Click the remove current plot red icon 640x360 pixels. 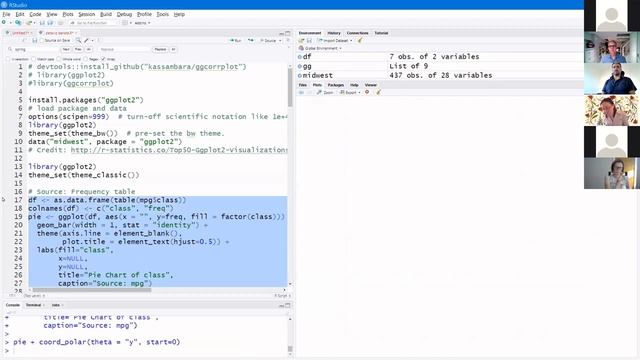click(367, 92)
